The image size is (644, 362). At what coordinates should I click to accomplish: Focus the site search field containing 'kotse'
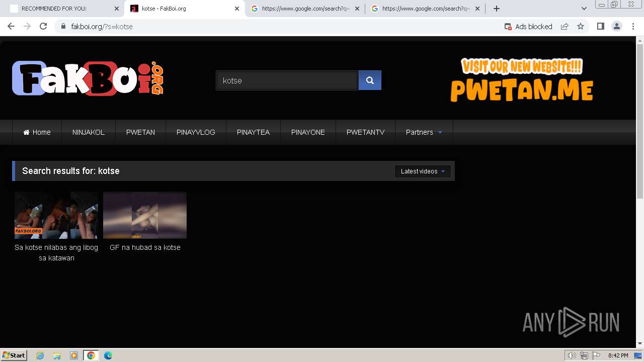pos(287,80)
